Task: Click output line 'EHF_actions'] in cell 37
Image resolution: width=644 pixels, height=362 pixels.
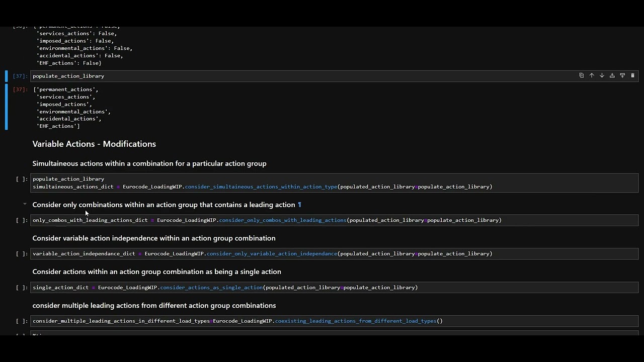Action: pyautogui.click(x=58, y=126)
